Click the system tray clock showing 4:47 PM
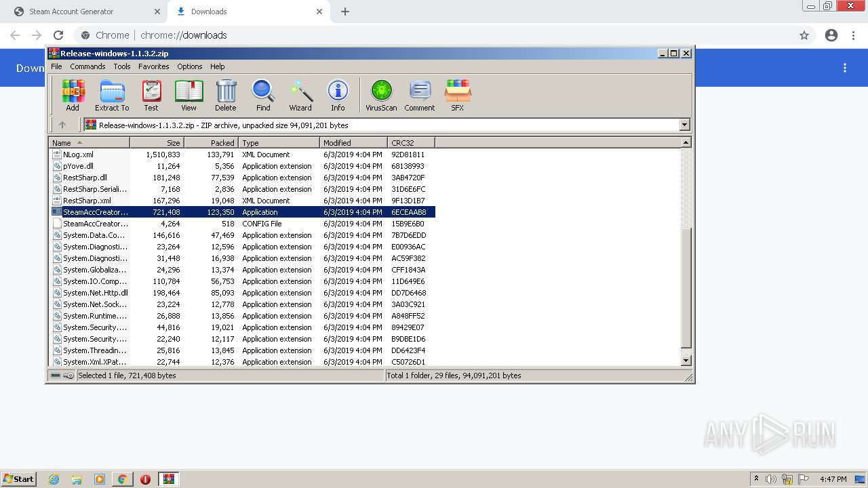 [833, 479]
